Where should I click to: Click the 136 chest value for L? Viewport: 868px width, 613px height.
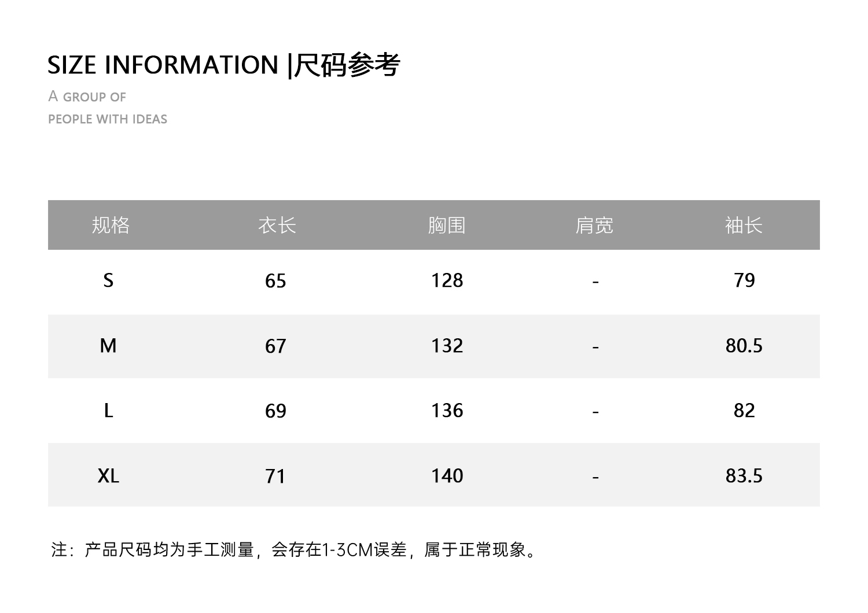point(447,411)
